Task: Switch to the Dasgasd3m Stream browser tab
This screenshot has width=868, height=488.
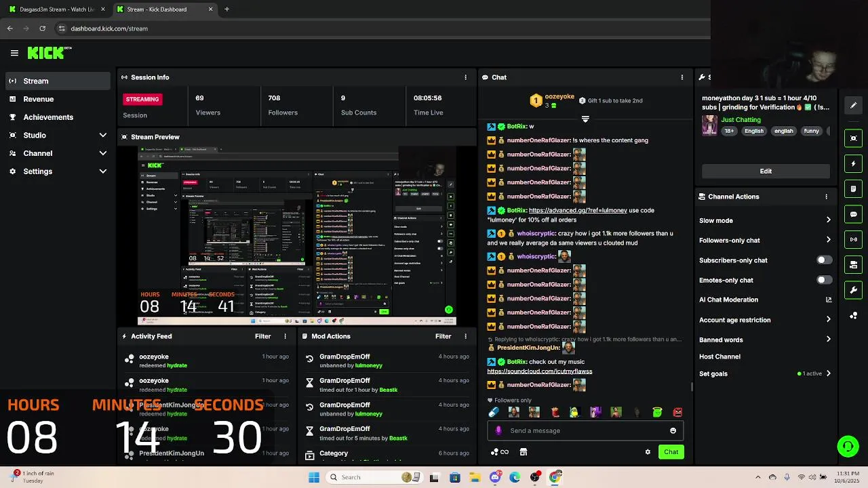Action: pyautogui.click(x=56, y=9)
